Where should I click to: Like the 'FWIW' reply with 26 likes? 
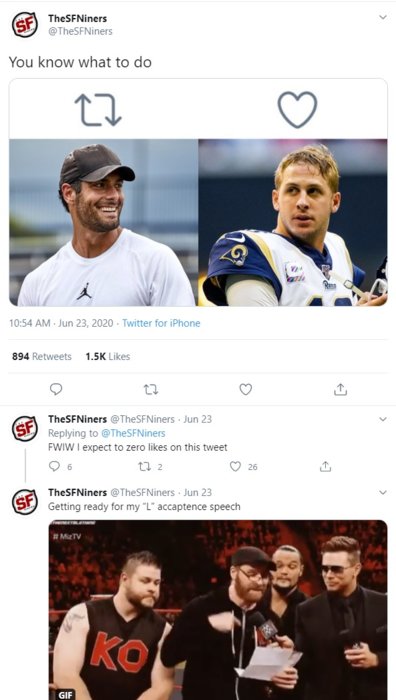tap(235, 467)
